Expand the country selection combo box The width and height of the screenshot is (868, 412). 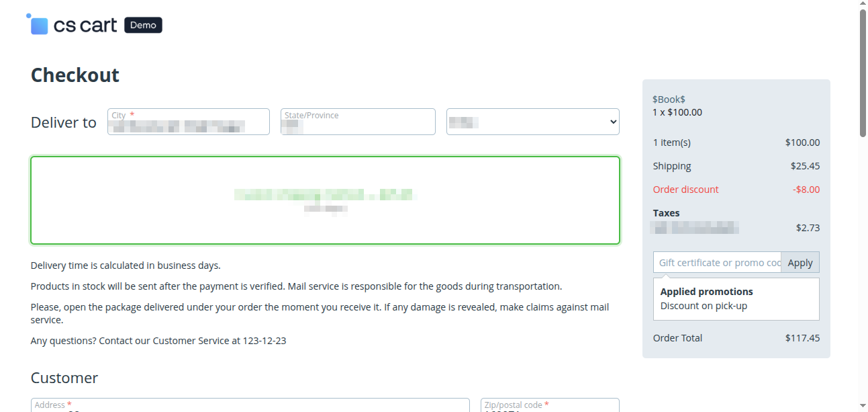click(x=532, y=122)
